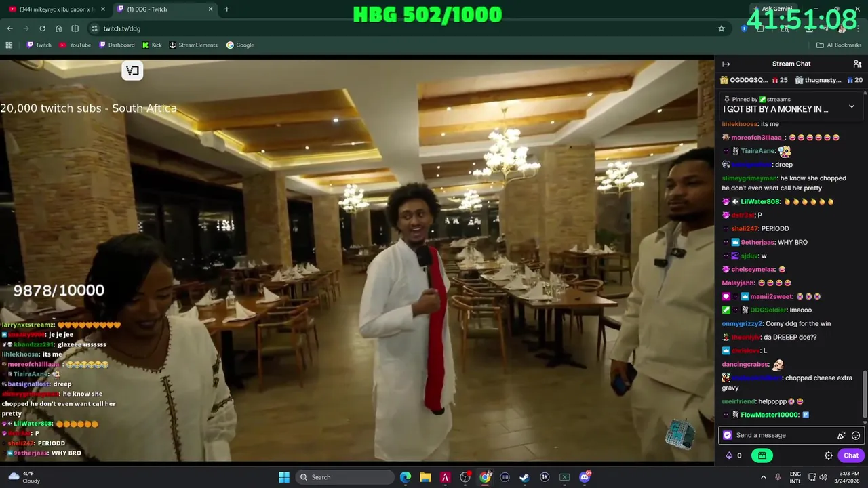868x488 pixels.
Task: Click chat username LilWater808
Action: (760, 201)
